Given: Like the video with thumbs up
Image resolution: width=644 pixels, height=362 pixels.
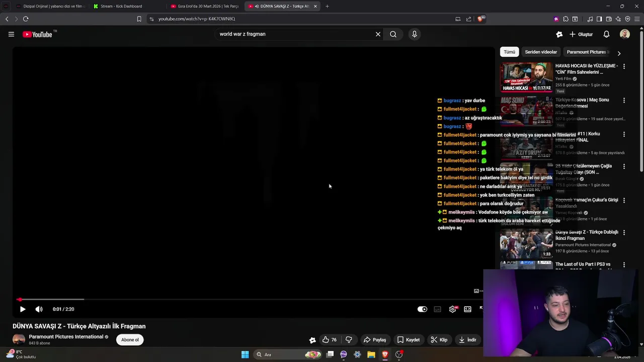Looking at the screenshot, I should pos(329,340).
